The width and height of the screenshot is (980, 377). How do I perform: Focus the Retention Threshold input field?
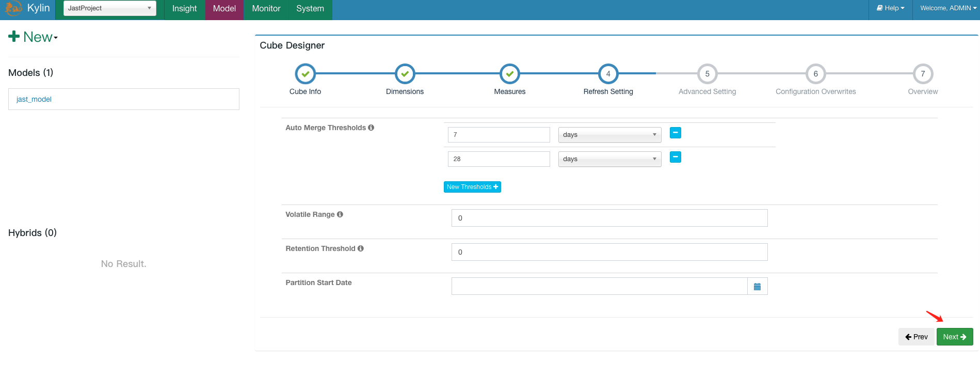coord(609,252)
